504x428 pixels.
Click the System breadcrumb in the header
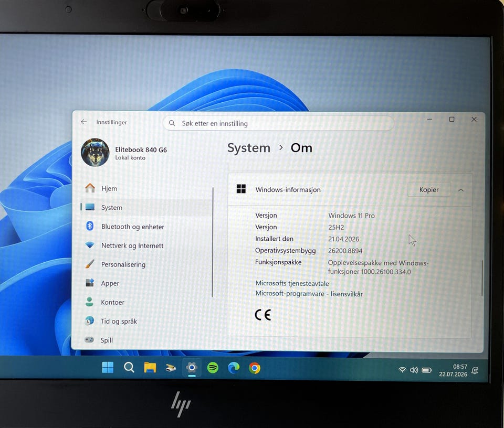(x=249, y=148)
